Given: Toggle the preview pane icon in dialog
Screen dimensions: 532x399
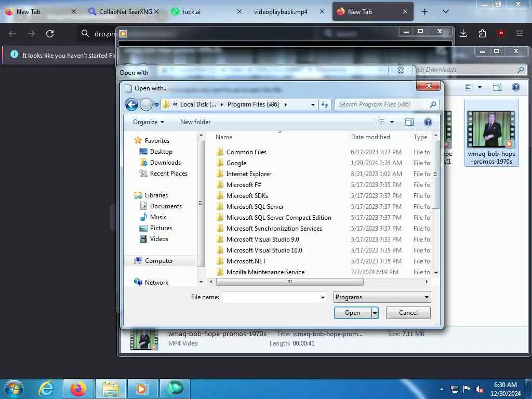Looking at the screenshot, I should 409,122.
